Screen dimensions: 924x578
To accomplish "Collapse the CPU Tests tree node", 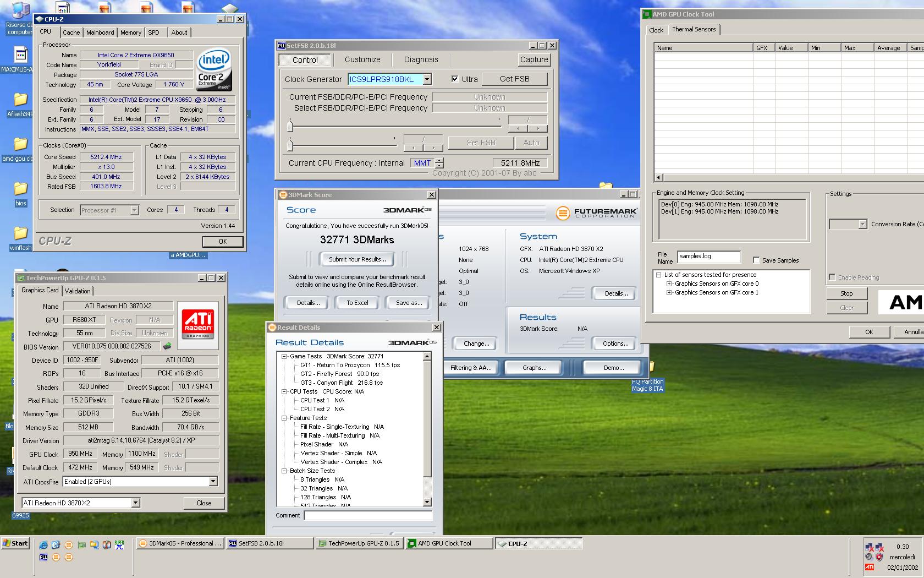I will [x=284, y=391].
